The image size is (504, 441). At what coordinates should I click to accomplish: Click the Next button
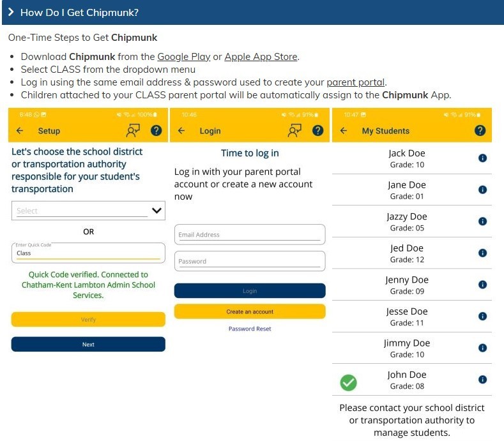[x=88, y=345]
